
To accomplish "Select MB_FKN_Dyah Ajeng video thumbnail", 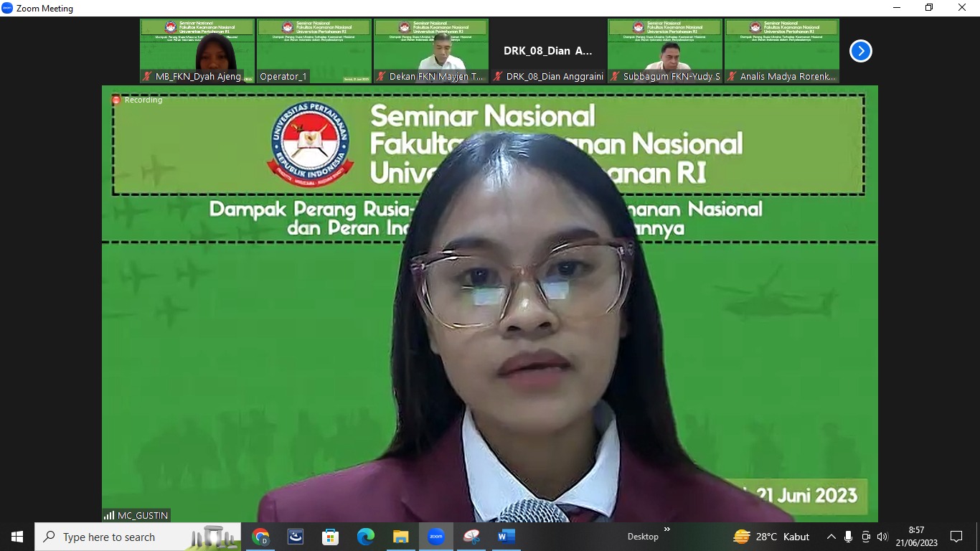I will pos(197,51).
